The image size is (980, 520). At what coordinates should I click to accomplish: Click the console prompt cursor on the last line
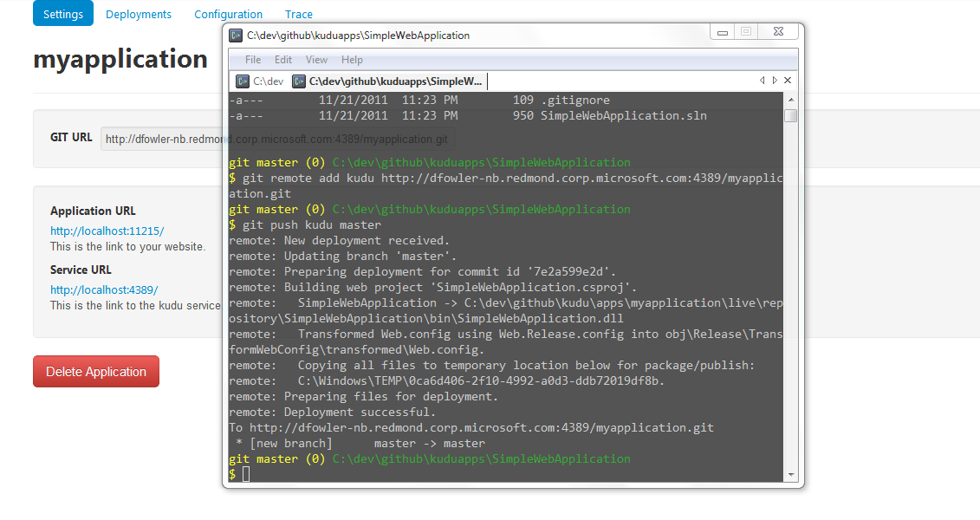(x=246, y=474)
